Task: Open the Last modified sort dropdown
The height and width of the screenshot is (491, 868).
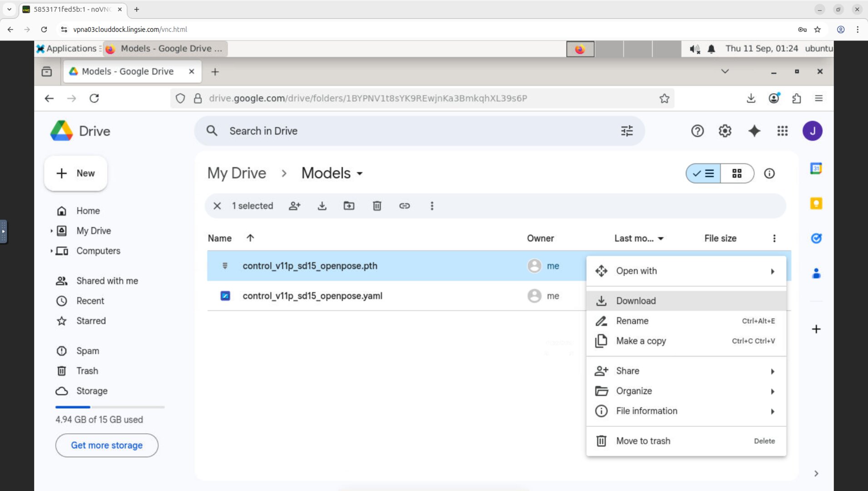Action: (639, 238)
